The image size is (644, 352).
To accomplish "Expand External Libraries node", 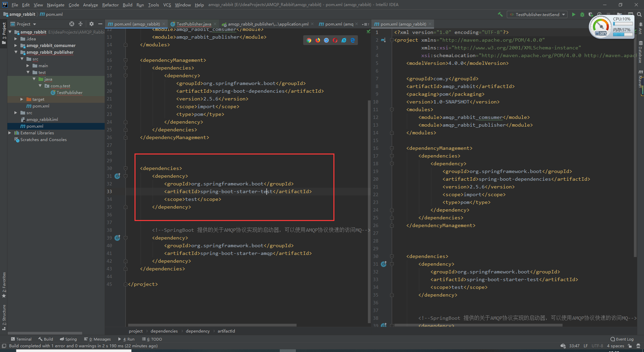I will point(10,133).
